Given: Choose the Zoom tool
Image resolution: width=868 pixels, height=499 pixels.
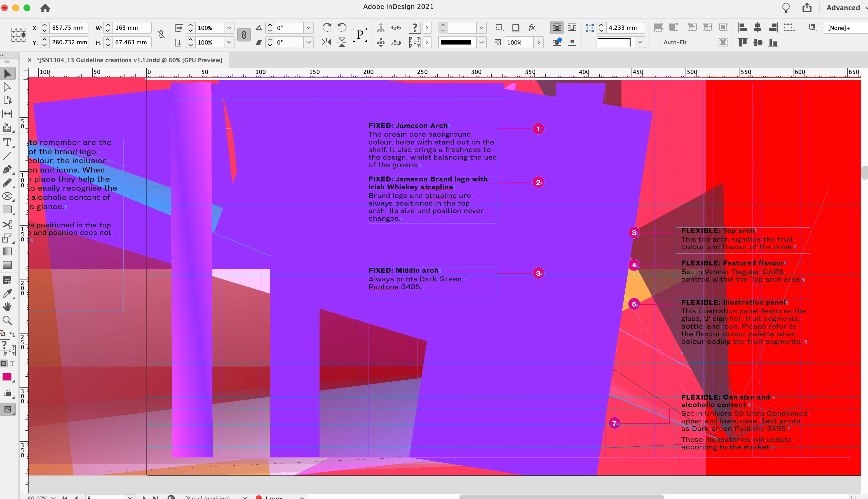Looking at the screenshot, I should click(x=7, y=320).
